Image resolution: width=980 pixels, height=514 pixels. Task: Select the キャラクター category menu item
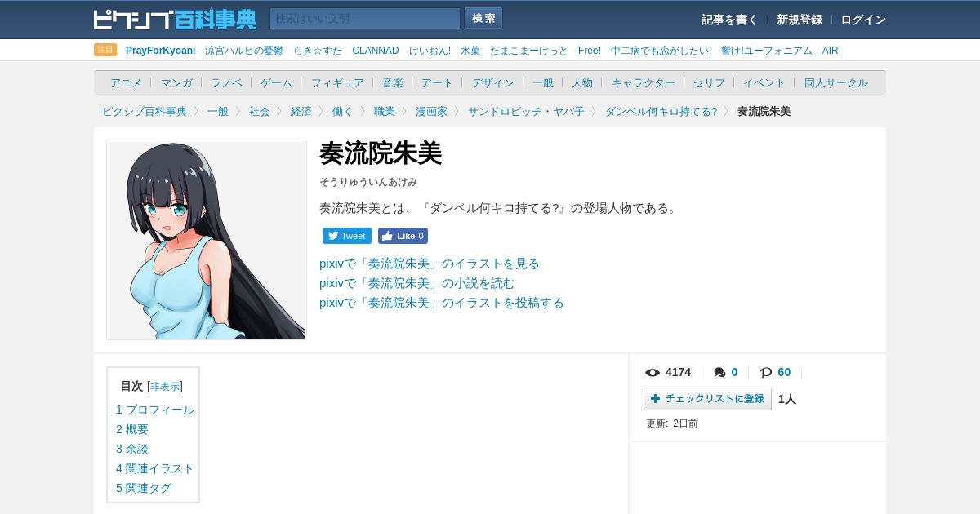coord(644,82)
